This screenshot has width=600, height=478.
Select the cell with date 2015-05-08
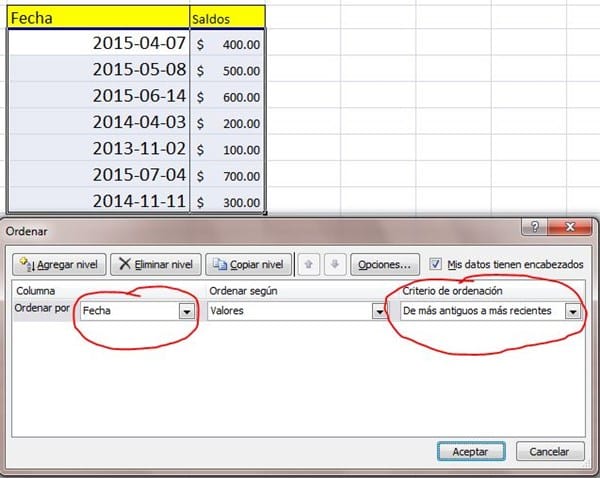98,69
